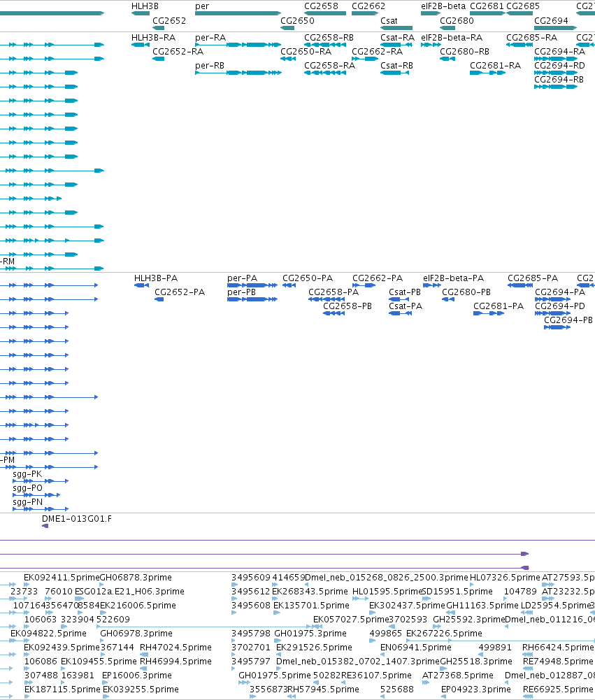The width and height of the screenshot is (595, 700).
Task: Click the RH47024.5prime EST label
Action: [x=176, y=648]
